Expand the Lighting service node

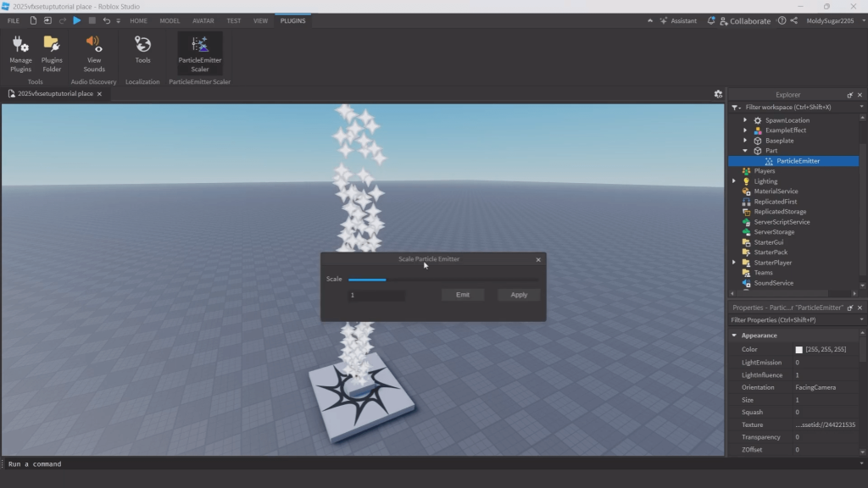[x=734, y=181]
